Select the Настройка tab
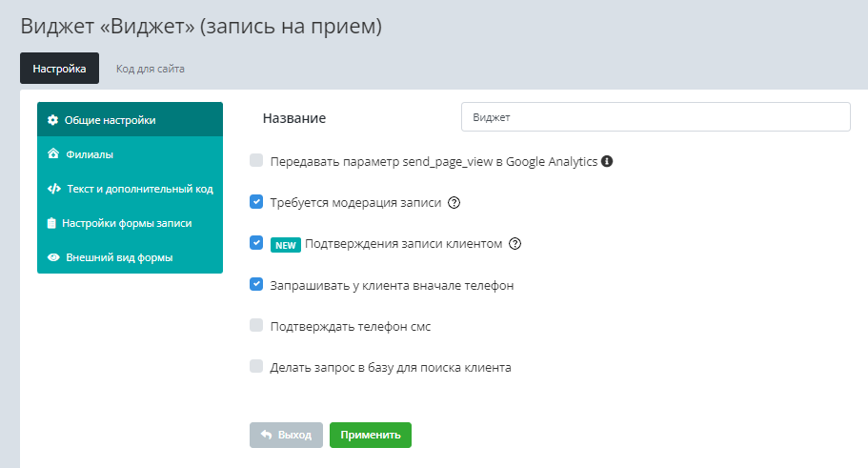The width and height of the screenshot is (868, 468). pos(59,69)
